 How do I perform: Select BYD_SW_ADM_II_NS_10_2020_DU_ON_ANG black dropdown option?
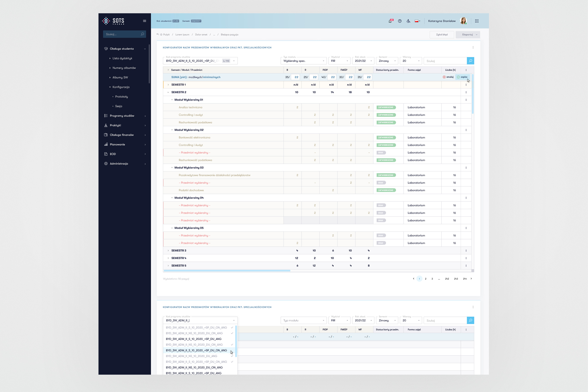[194, 367]
